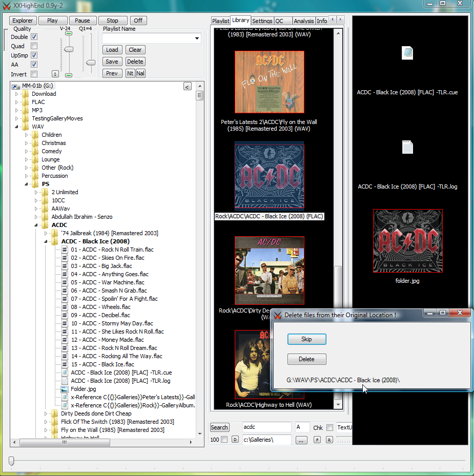
Task: Click the folder icon of the FLAC folder
Action: coord(26,102)
